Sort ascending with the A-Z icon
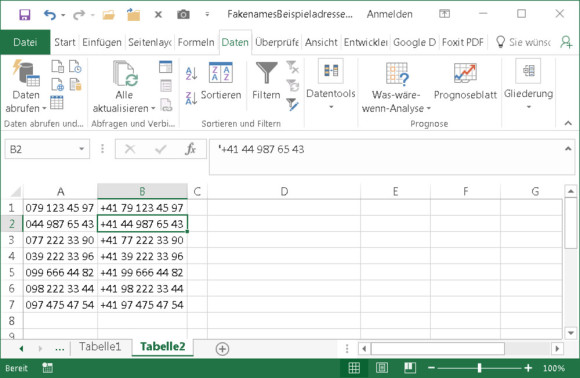The width and height of the screenshot is (580, 378). (191, 73)
